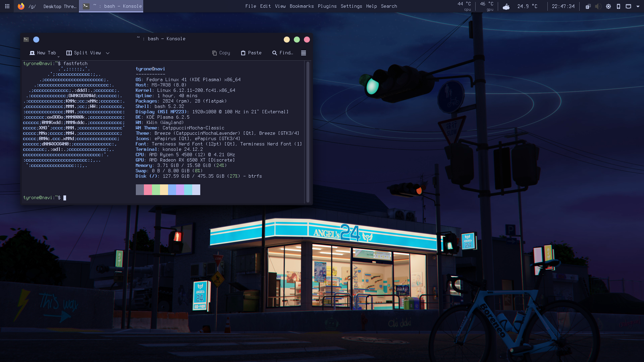Screen dimensions: 644x362
Task: Open the weather cloud icon widget
Action: point(506,6)
